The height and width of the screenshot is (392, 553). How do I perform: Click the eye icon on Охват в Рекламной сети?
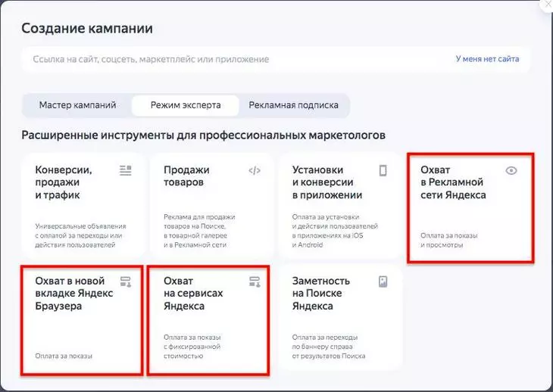click(511, 170)
